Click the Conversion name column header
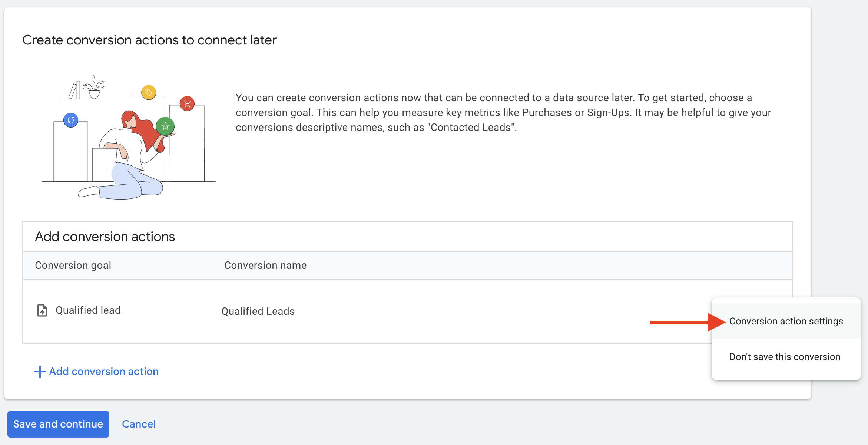868x445 pixels. [265, 266]
